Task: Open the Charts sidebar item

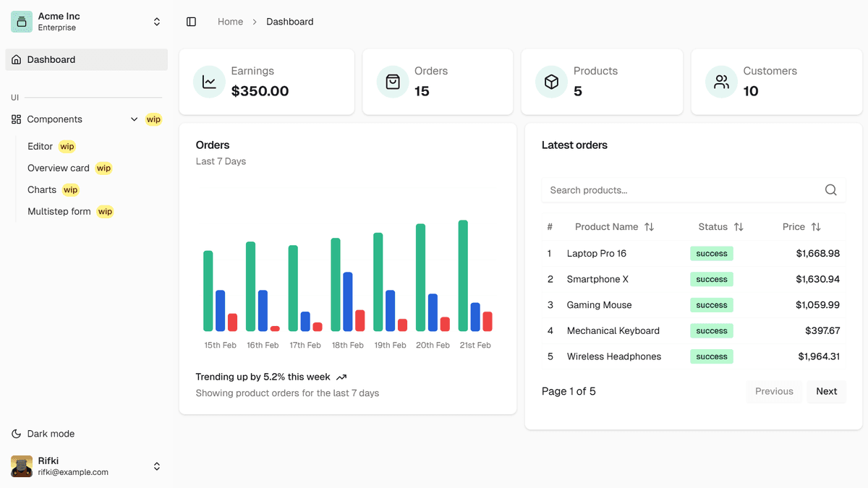Action: (x=42, y=189)
